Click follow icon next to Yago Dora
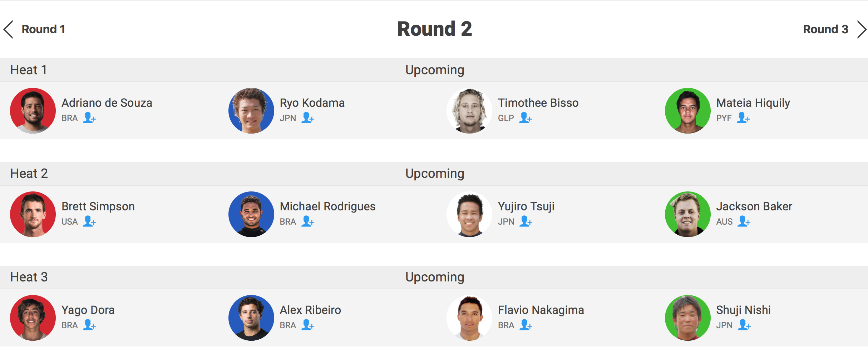The width and height of the screenshot is (868, 350). [89, 325]
